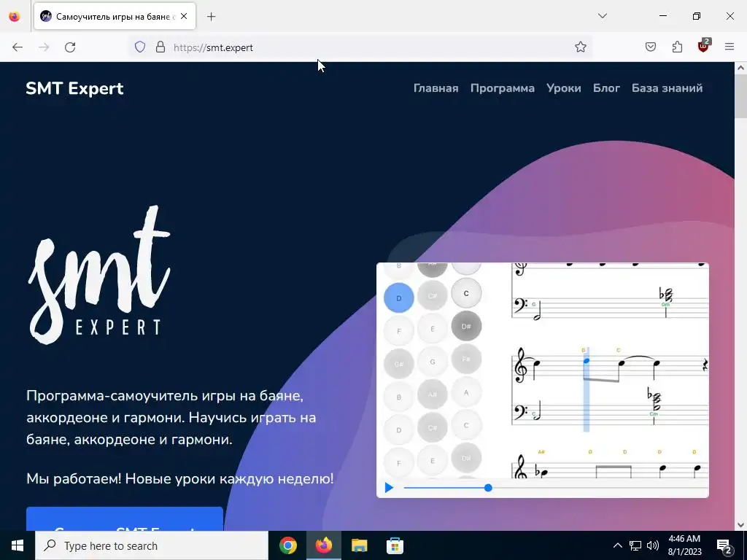Click the volume speaker tray icon
747x560 pixels.
653,545
